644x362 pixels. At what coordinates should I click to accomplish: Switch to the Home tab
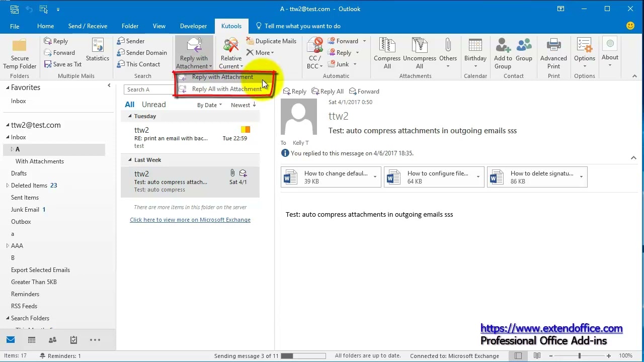45,26
